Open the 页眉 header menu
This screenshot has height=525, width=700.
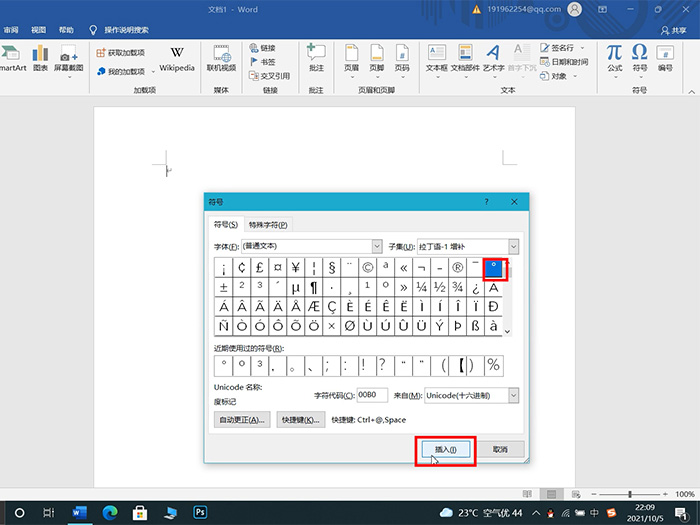(351, 60)
